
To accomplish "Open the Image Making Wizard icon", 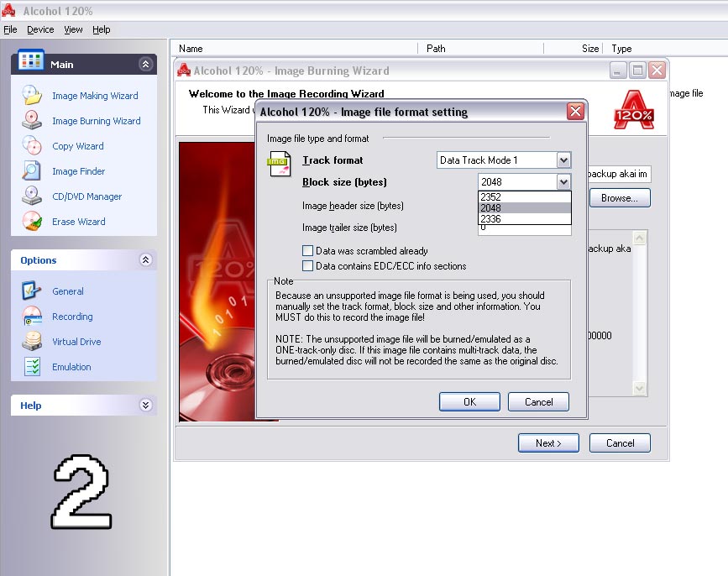I will pos(32,95).
